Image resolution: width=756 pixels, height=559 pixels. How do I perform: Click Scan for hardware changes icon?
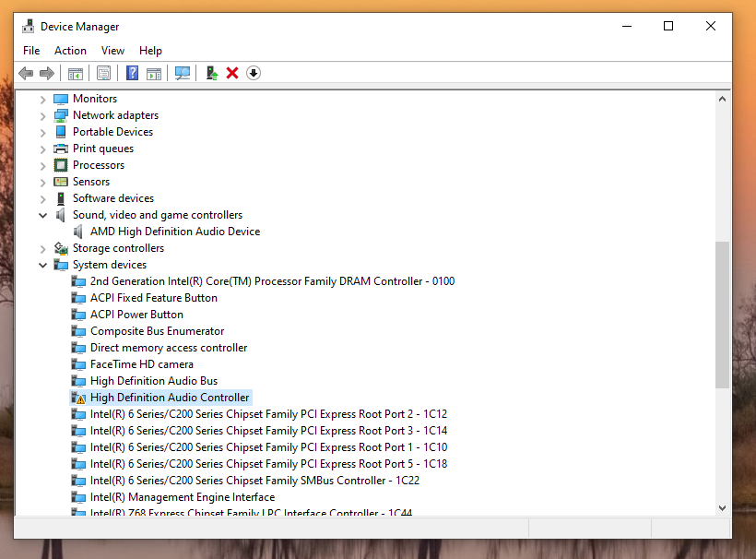183,73
